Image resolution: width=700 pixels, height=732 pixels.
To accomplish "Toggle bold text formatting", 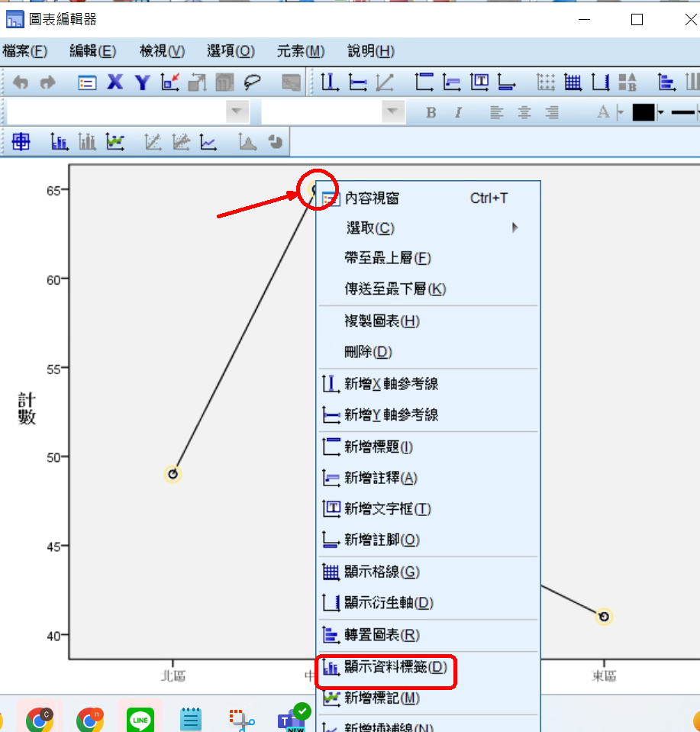I will 431,113.
